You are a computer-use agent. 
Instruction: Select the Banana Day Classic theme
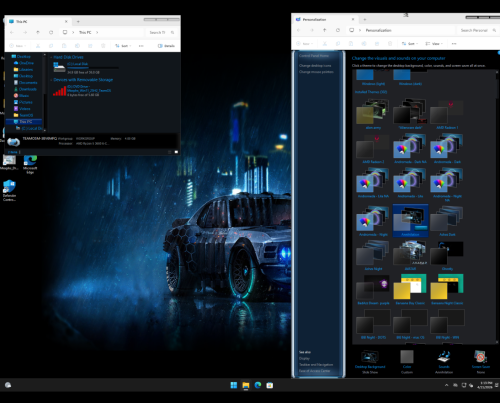(410, 289)
